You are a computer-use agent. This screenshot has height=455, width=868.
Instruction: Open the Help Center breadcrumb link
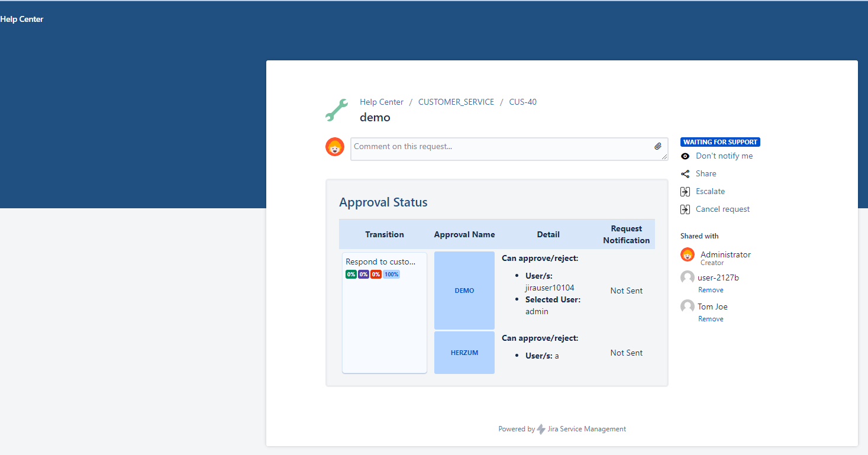(x=382, y=102)
